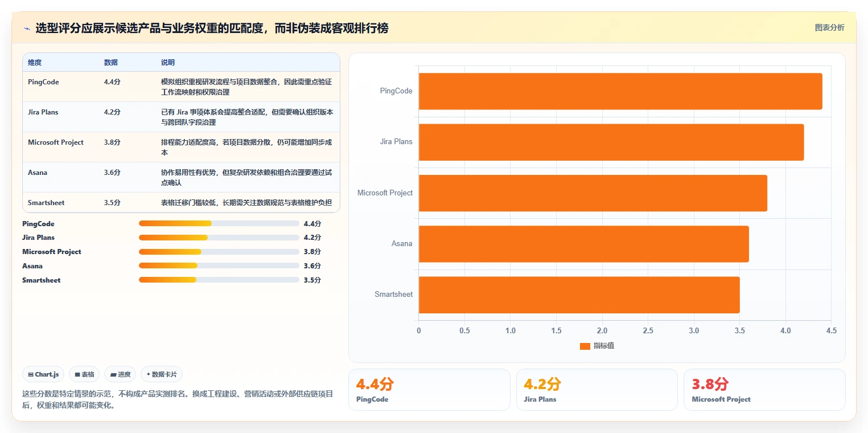Screen dimensions: 868x433
Task: Click the Microsoft Project progress bar
Action: click(219, 252)
